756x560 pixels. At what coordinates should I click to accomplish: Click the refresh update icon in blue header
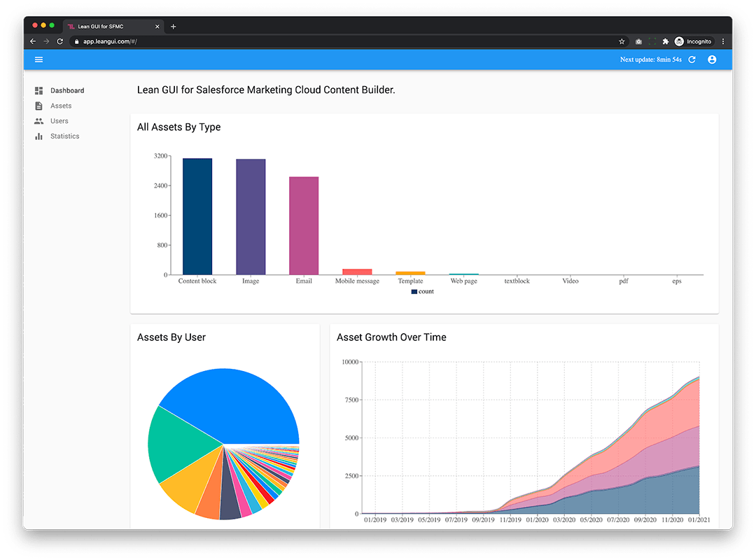click(692, 59)
